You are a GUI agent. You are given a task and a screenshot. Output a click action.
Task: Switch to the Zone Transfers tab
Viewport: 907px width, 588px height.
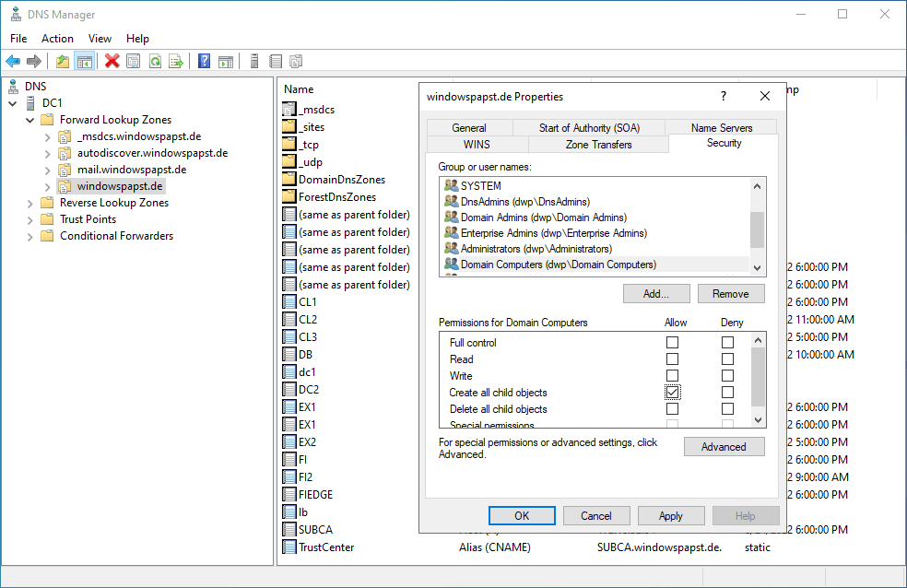click(x=598, y=145)
